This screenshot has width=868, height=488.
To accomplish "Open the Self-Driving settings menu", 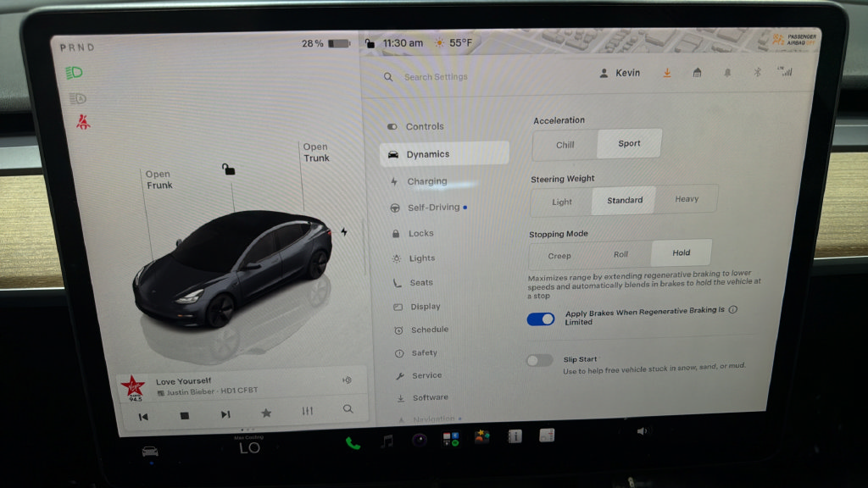I will tap(428, 208).
